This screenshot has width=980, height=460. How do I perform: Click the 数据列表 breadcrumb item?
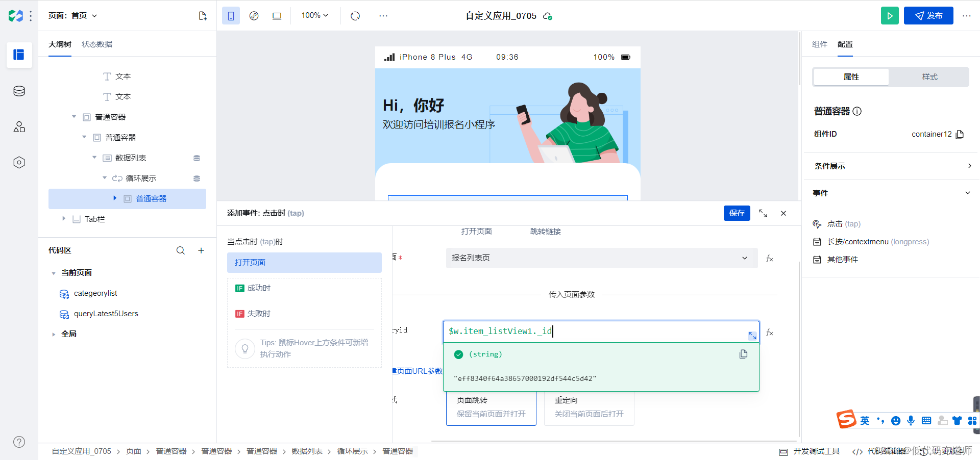307,451
